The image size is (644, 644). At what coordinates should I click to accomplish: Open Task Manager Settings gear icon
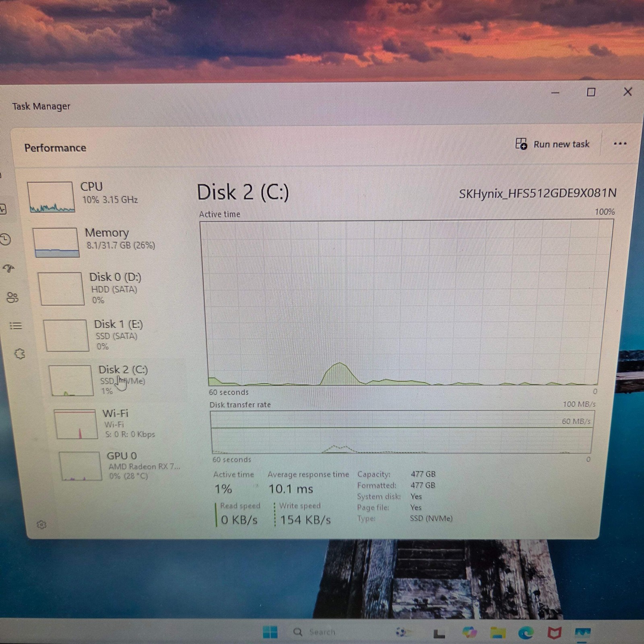click(x=41, y=525)
